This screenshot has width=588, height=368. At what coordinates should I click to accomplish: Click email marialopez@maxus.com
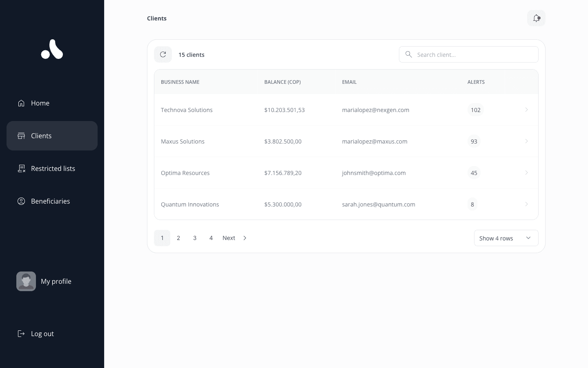point(375,141)
